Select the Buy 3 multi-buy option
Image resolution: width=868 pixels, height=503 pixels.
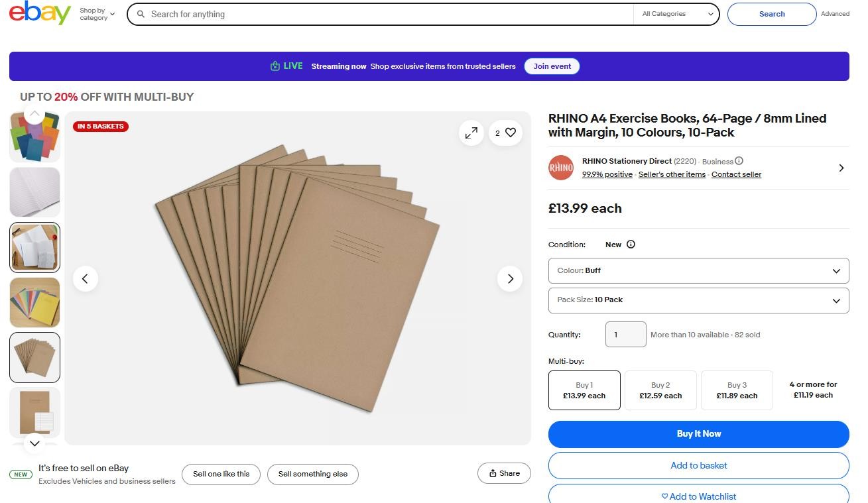[736, 390]
